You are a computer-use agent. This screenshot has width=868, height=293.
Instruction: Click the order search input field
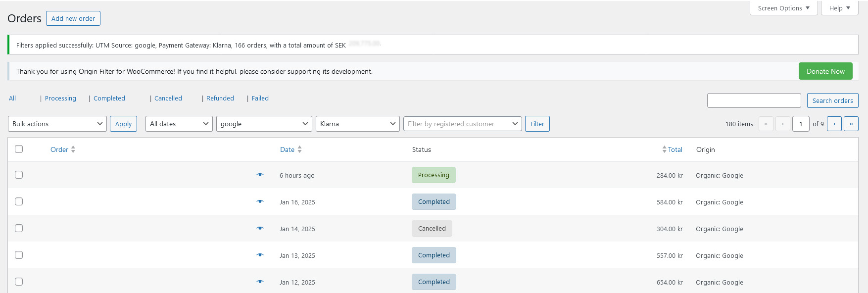[x=754, y=100]
